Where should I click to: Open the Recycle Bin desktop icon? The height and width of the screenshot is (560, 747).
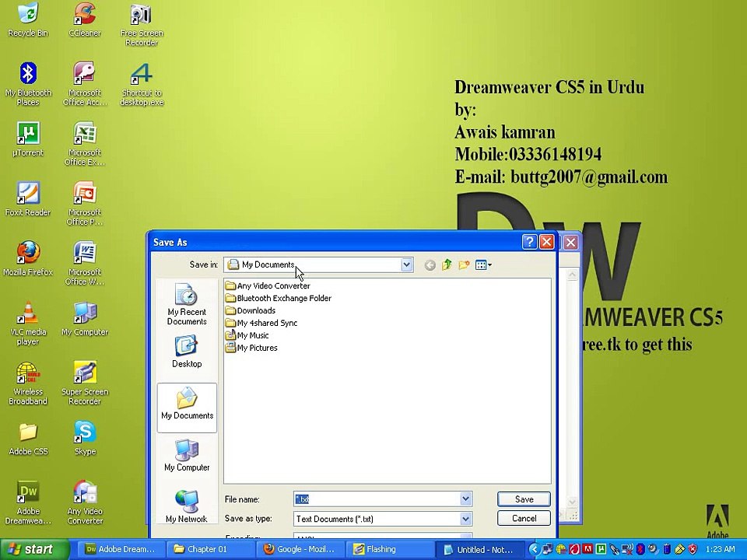28,20
